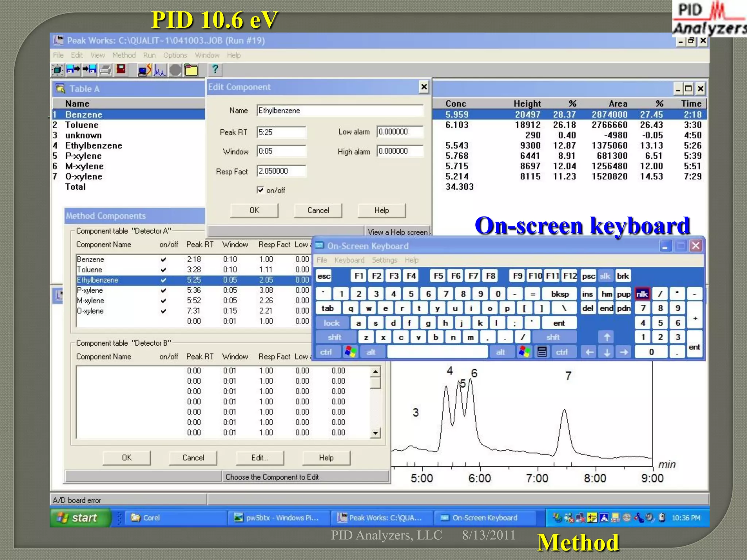
Task: Click the Detector B list scroll-up arrow
Action: [375, 372]
